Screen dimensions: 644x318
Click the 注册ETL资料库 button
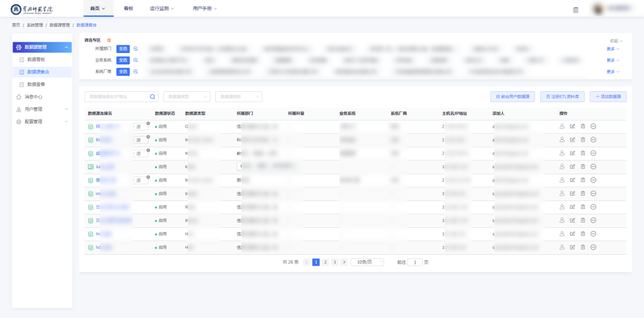(x=562, y=97)
